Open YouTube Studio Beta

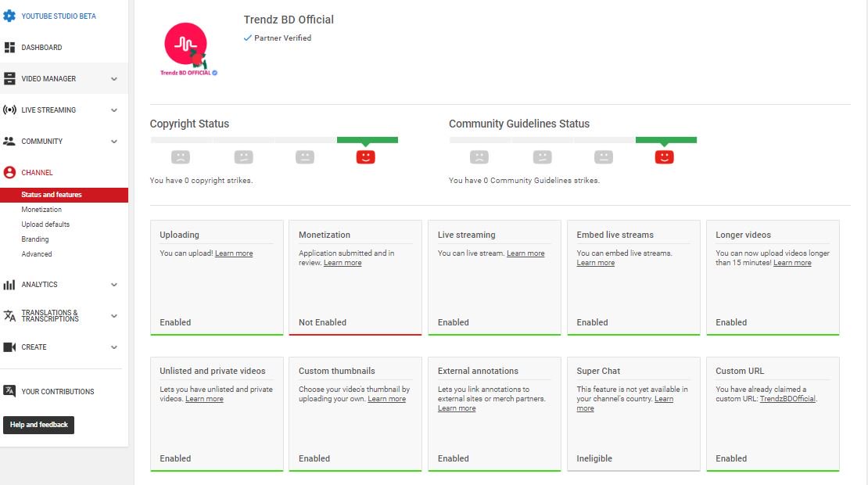(x=59, y=16)
